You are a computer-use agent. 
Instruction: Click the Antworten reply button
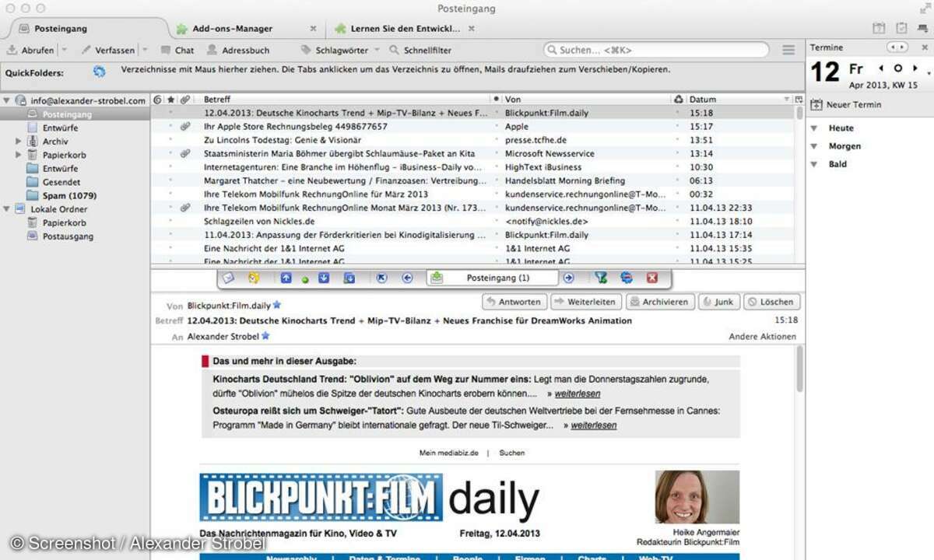click(514, 302)
